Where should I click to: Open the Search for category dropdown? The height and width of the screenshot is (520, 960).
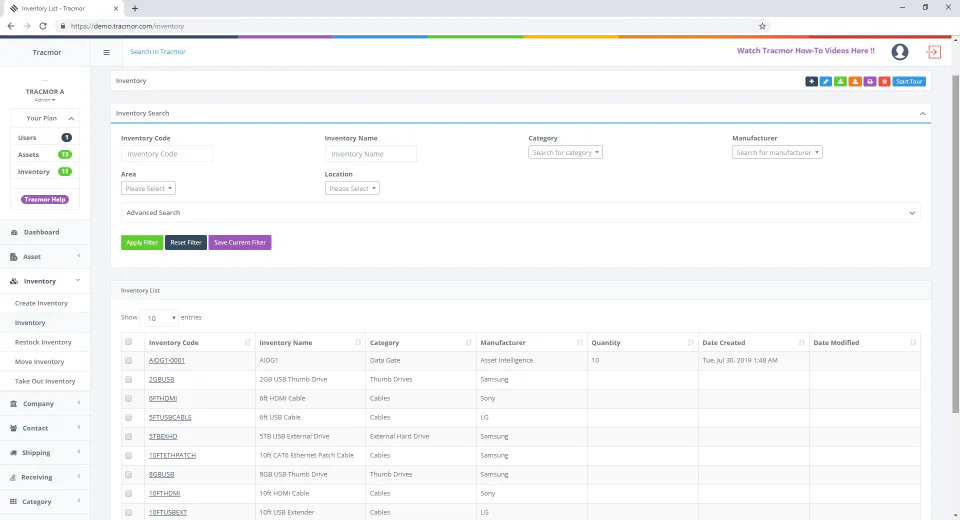pyautogui.click(x=565, y=153)
